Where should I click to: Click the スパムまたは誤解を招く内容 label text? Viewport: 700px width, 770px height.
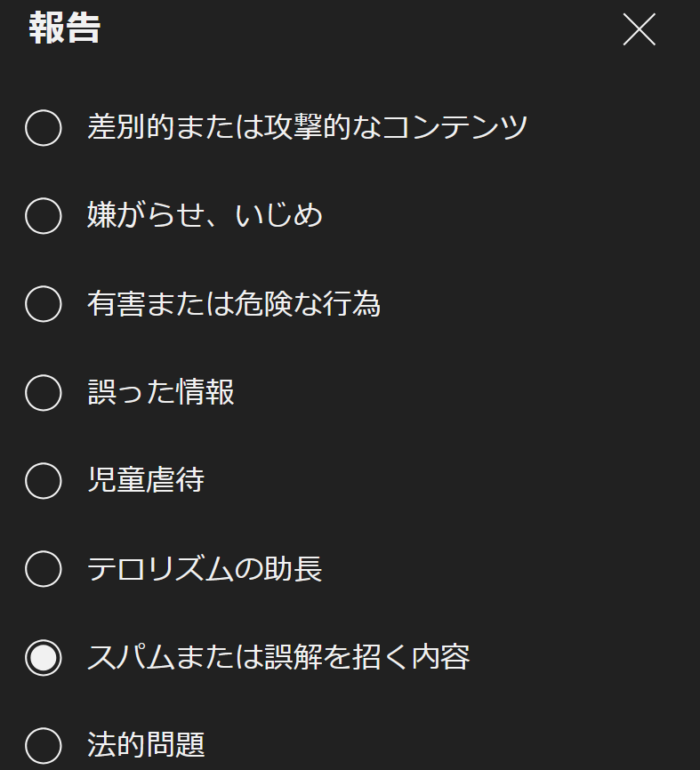pyautogui.click(x=278, y=657)
